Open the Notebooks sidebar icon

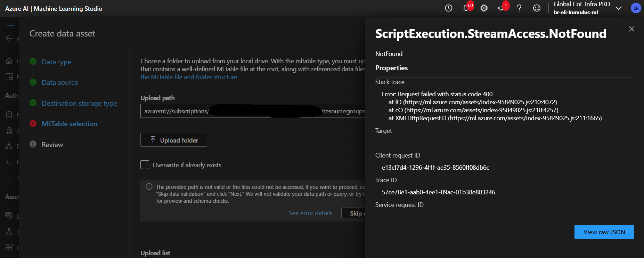point(9,115)
